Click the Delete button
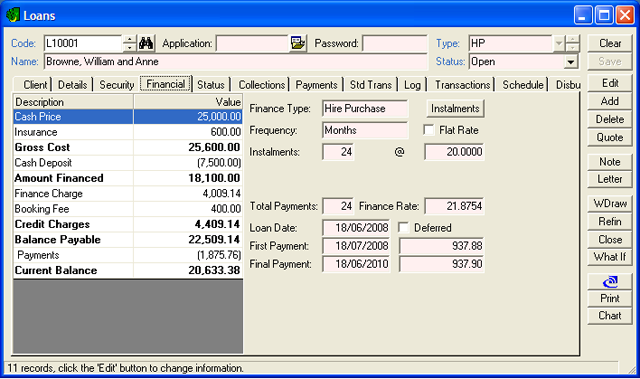Viewport: 640px width, 379px height. pyautogui.click(x=610, y=119)
